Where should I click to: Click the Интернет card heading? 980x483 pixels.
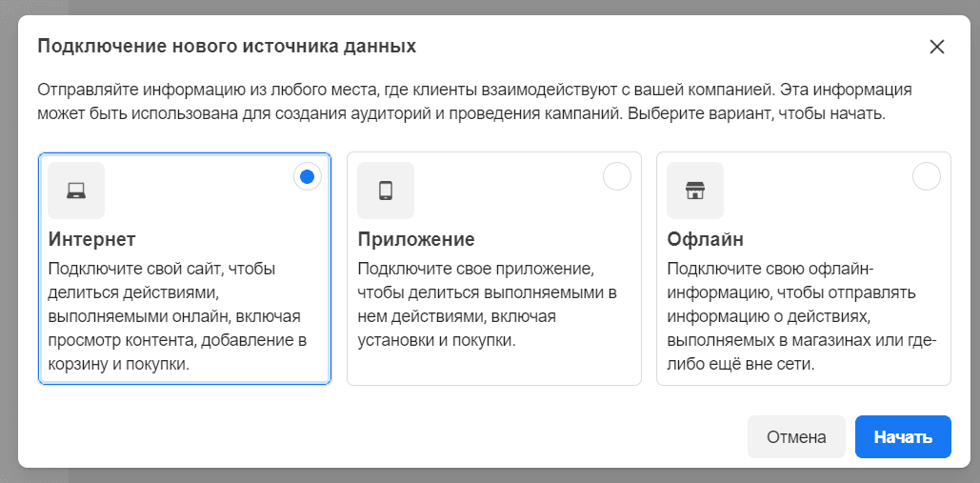[91, 240]
